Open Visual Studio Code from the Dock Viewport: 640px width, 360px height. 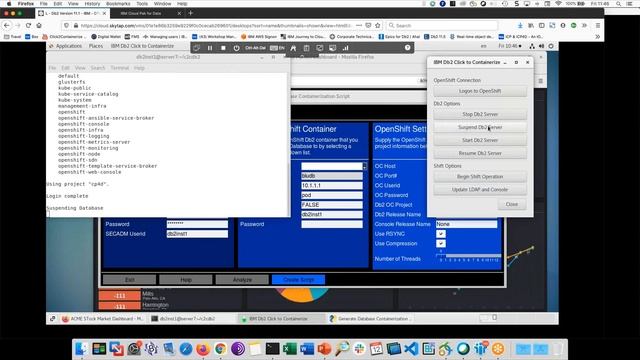[x=411, y=349]
